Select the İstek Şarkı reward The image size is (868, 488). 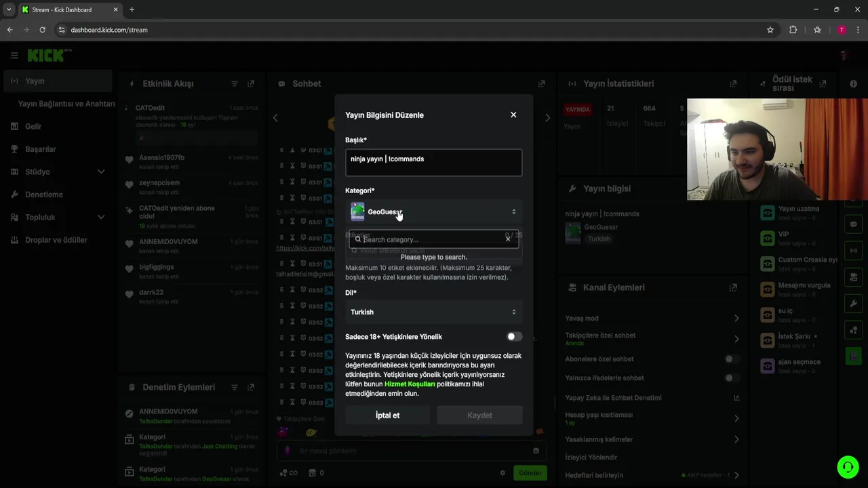click(798, 340)
